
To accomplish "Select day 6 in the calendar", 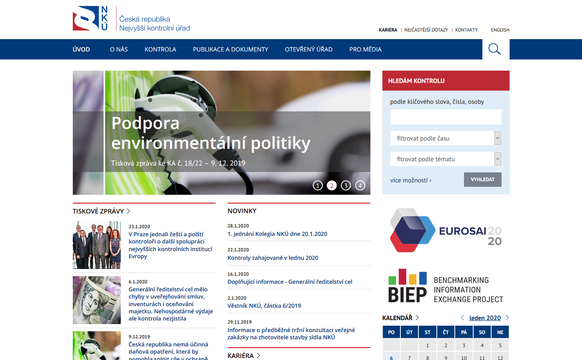I will point(391,357).
